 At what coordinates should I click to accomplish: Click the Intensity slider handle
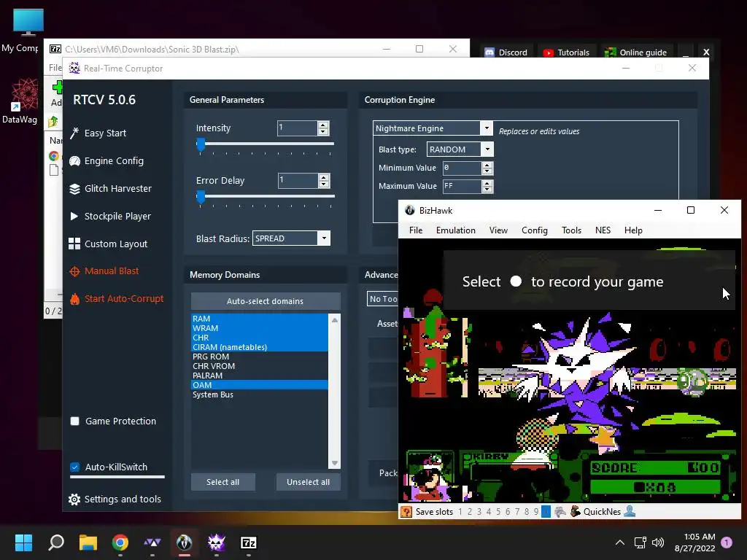(201, 144)
